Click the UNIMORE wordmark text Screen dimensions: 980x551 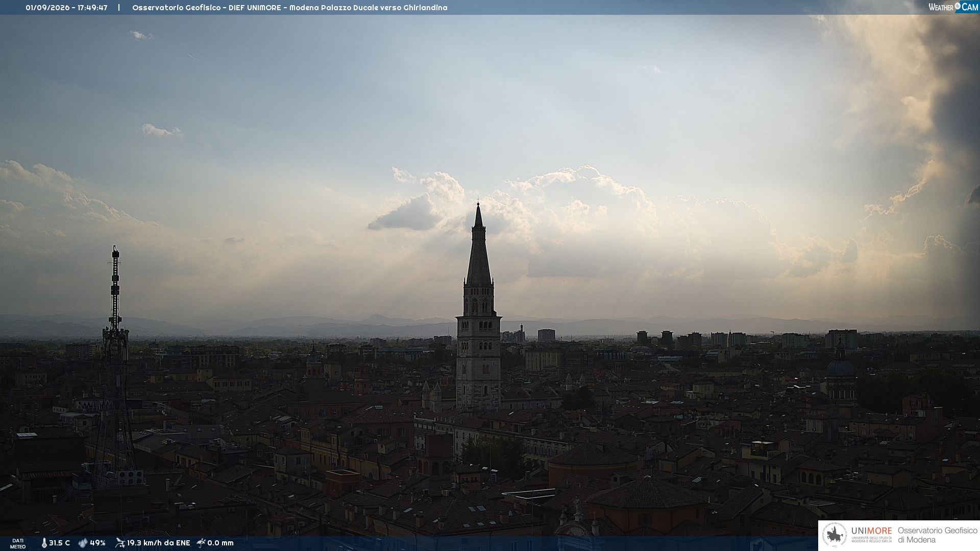pos(871,531)
